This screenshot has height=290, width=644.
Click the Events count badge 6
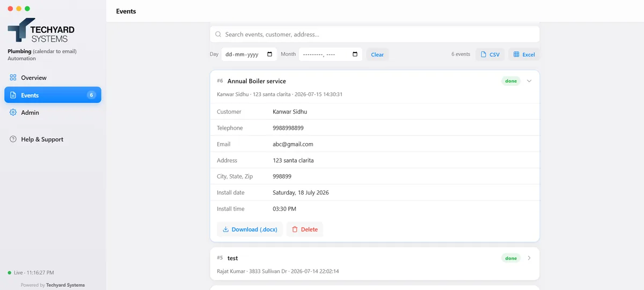(x=91, y=95)
